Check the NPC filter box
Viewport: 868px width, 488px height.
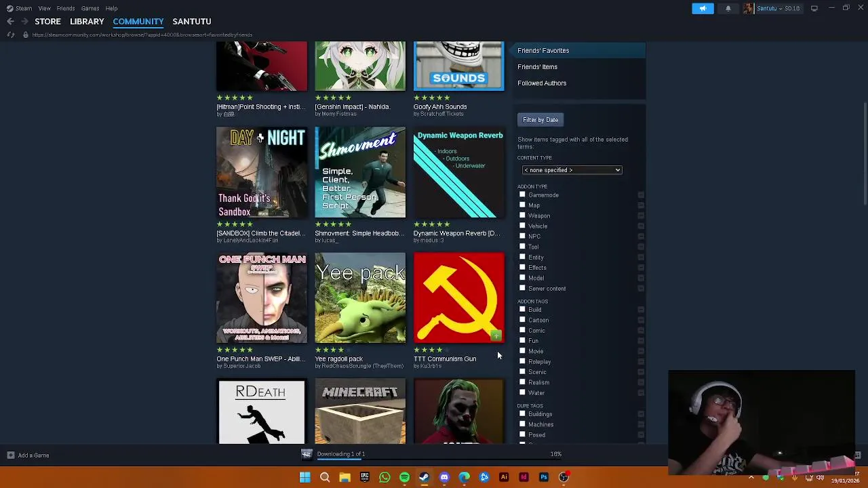click(522, 236)
